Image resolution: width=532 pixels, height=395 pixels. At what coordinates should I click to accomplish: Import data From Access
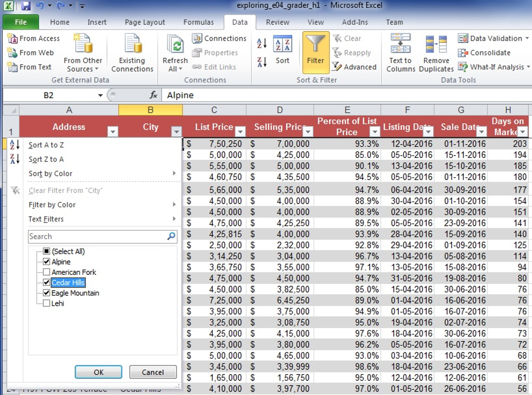34,38
